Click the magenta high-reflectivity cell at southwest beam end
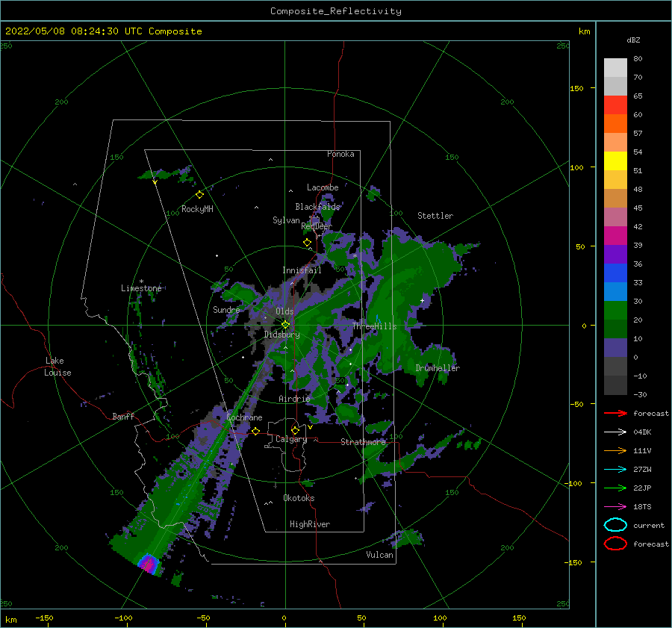Image resolution: width=672 pixels, height=628 pixels. (149, 564)
